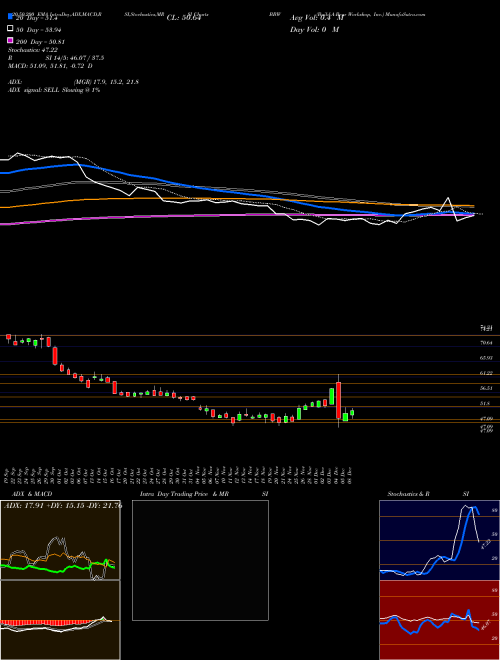Click the blue 20 Day legend swatch
The width and height of the screenshot is (500, 660).
[x=10, y=17]
